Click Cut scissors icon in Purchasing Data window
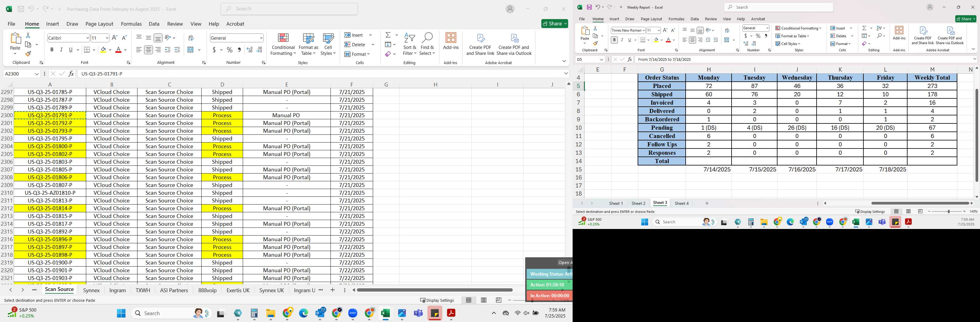The width and height of the screenshot is (980, 322). click(28, 35)
